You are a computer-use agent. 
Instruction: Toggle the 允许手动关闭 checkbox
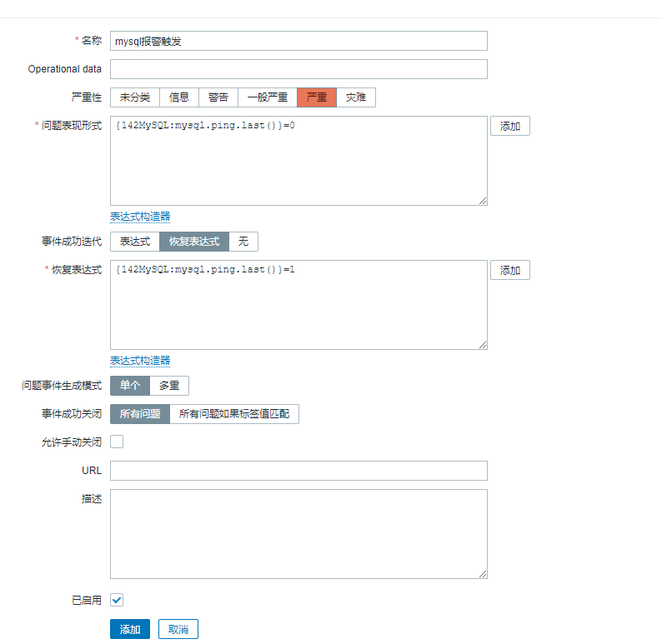[117, 442]
